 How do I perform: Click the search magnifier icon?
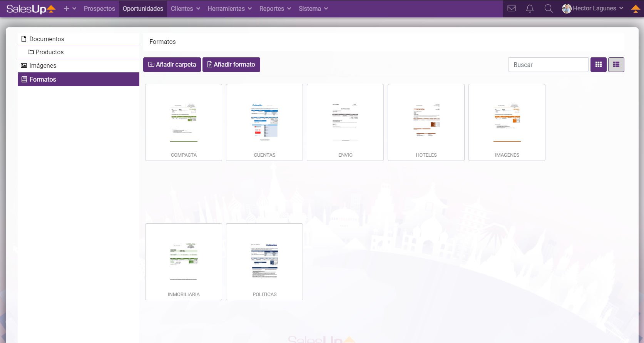(549, 8)
